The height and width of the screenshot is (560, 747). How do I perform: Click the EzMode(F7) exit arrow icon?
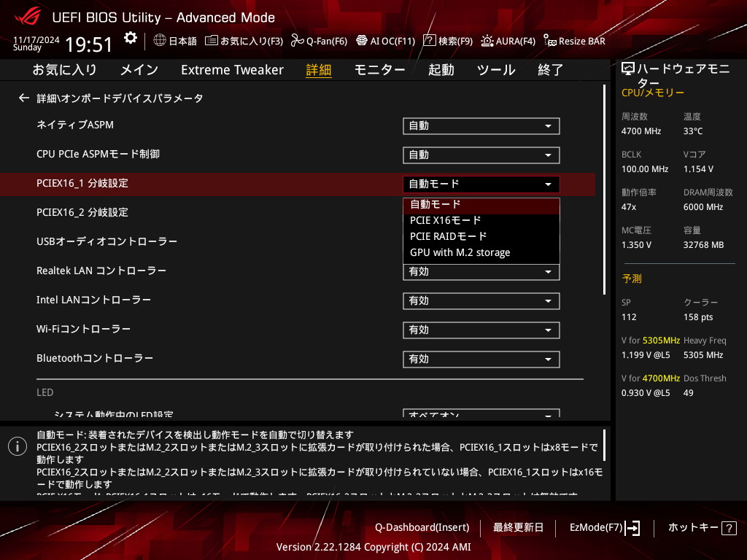tap(632, 528)
